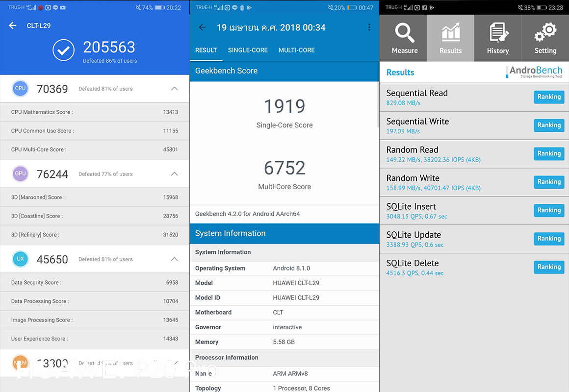The width and height of the screenshot is (569, 392).
Task: Tap Ranking for Sequential Write
Action: coord(549,125)
